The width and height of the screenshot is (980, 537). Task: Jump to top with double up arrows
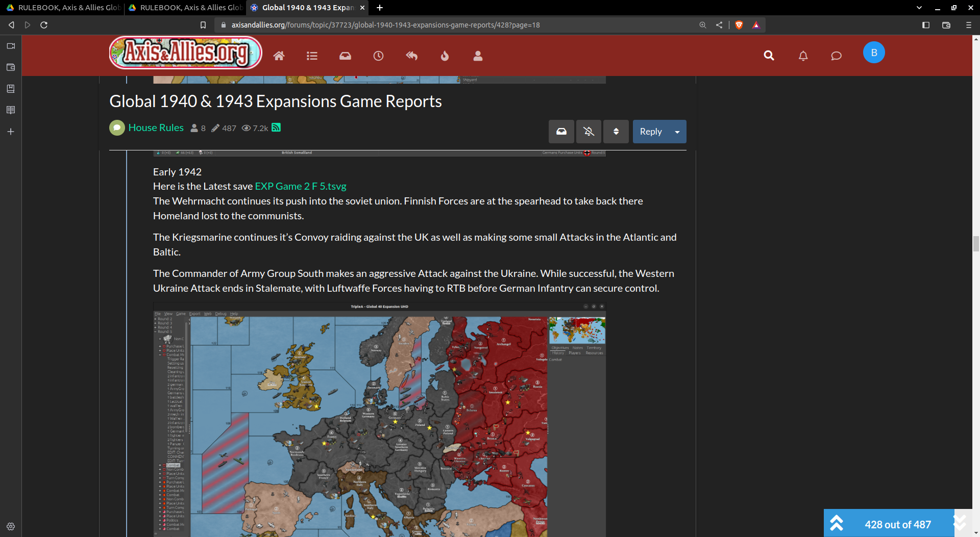[x=837, y=523]
